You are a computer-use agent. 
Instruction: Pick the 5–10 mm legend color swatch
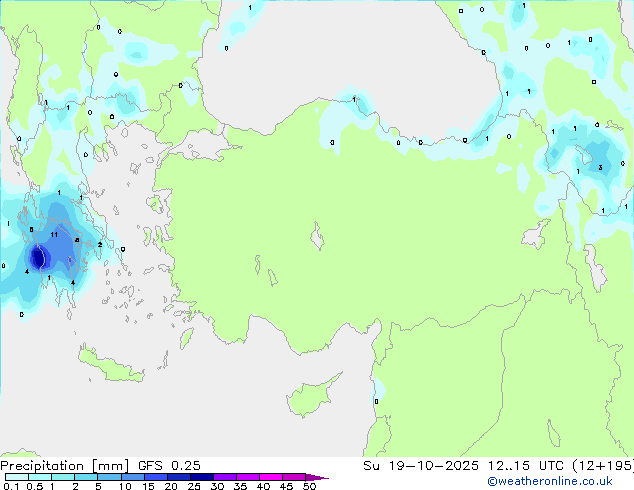click(109, 477)
